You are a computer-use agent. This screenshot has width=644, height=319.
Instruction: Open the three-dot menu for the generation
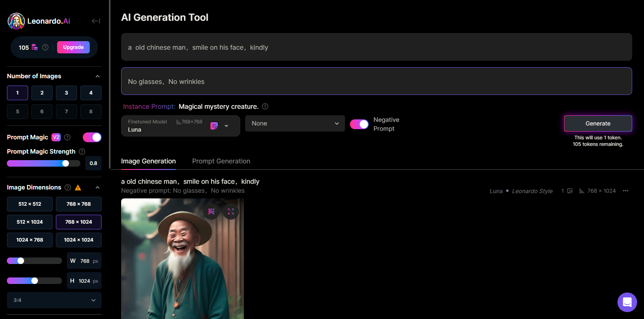point(626,191)
